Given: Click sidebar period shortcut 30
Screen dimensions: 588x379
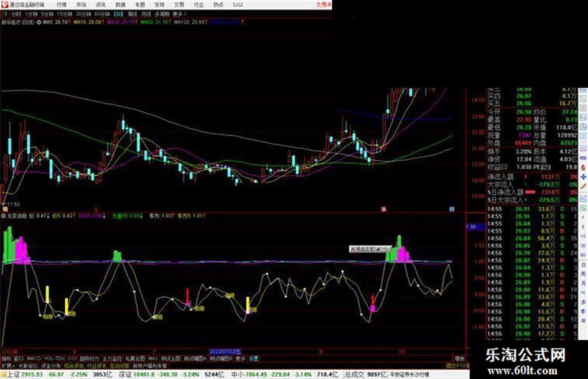Looking at the screenshot, I should (583, 245).
